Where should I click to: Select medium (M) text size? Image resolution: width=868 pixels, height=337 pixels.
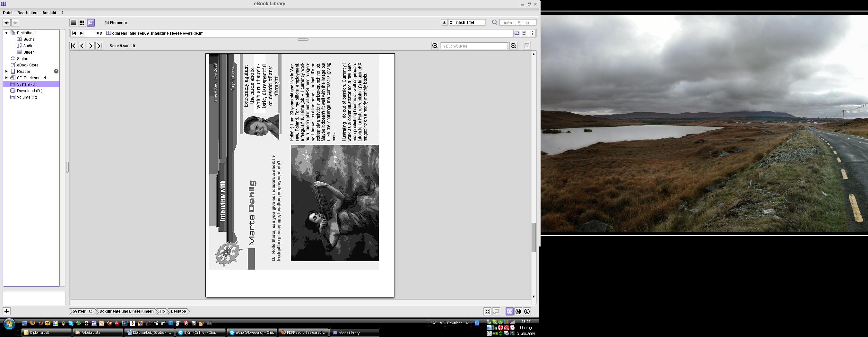pos(518,312)
